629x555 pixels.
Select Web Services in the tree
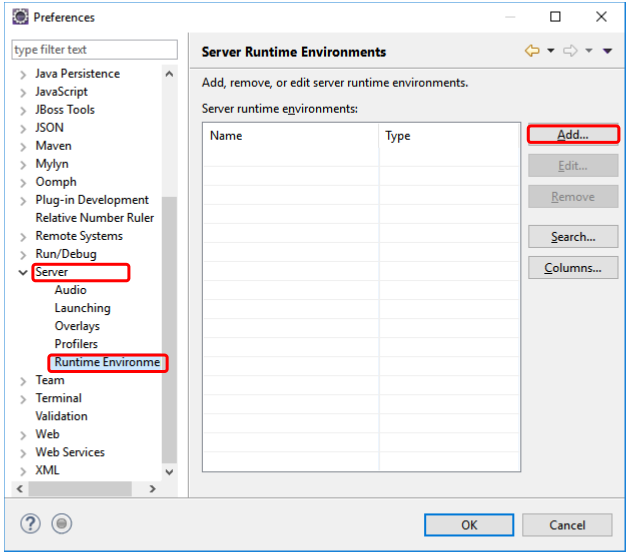[x=70, y=452]
